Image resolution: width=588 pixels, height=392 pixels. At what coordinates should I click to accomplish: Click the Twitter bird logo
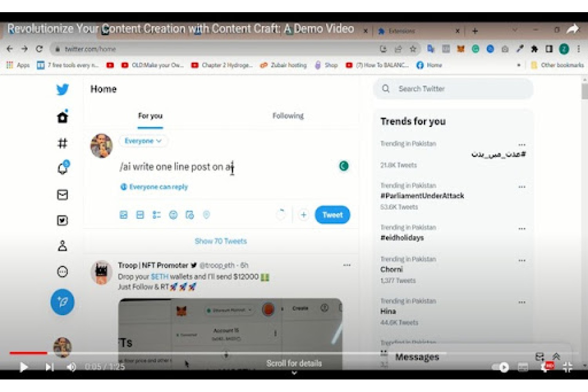(62, 89)
